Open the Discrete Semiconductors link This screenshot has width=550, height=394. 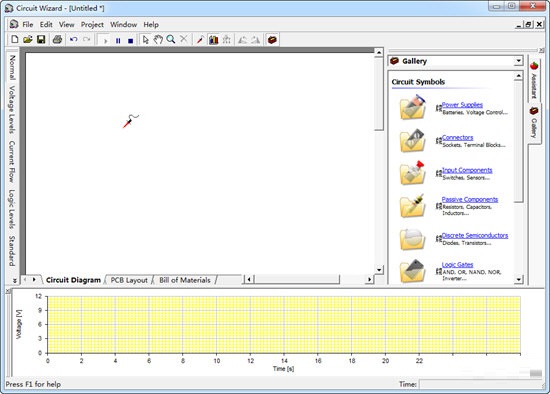475,235
